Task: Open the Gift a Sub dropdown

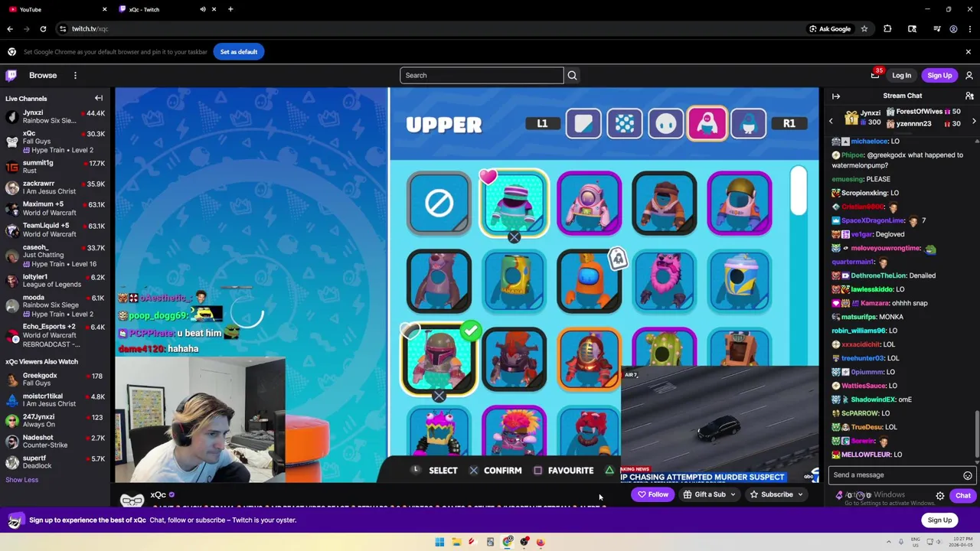Action: 709,494
